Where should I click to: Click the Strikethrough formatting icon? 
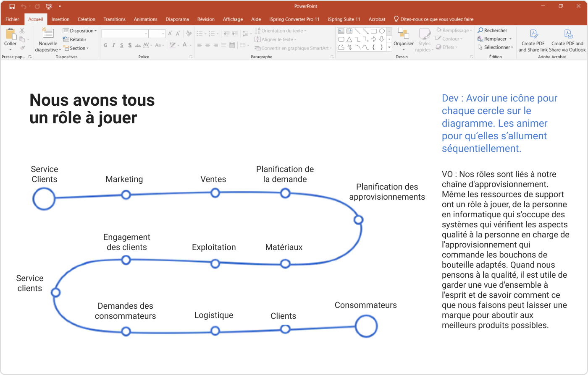[x=138, y=45]
